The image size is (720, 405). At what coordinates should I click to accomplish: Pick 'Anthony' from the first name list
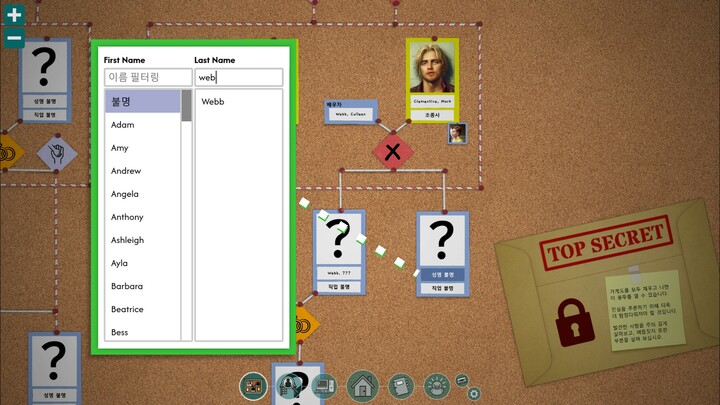pyautogui.click(x=127, y=217)
